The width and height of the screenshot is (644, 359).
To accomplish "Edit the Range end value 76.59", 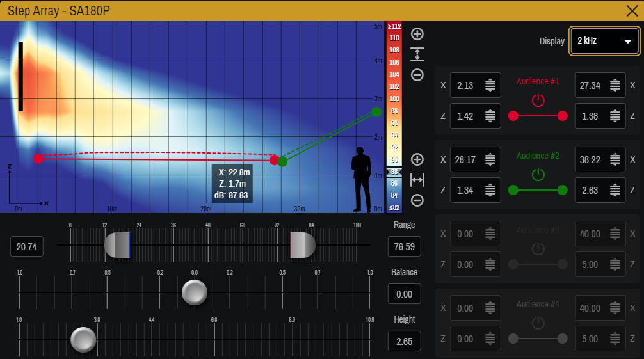I will tap(405, 246).
